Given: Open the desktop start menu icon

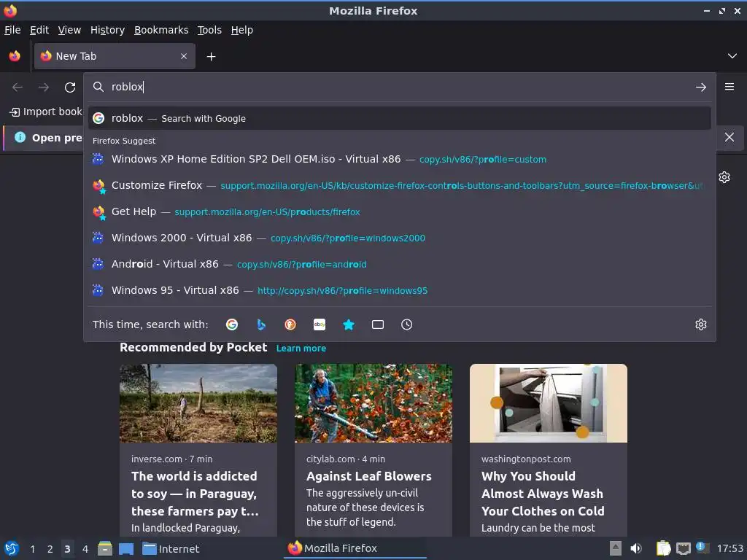Looking at the screenshot, I should click(12, 548).
